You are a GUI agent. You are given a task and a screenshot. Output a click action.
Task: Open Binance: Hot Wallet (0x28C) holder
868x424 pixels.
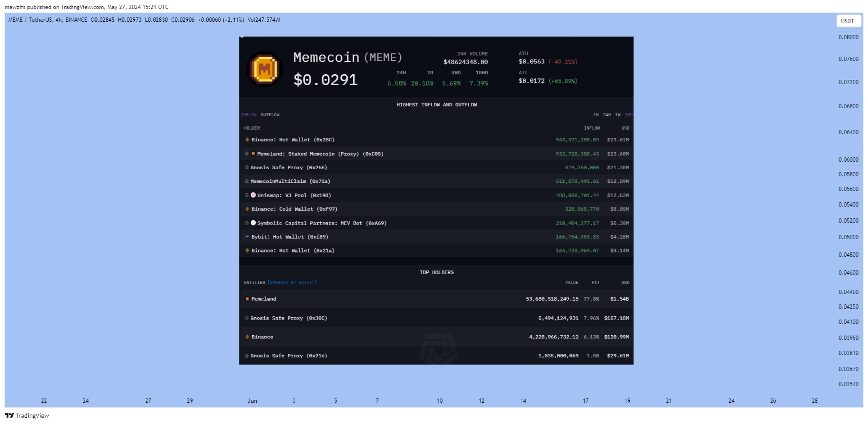point(293,140)
